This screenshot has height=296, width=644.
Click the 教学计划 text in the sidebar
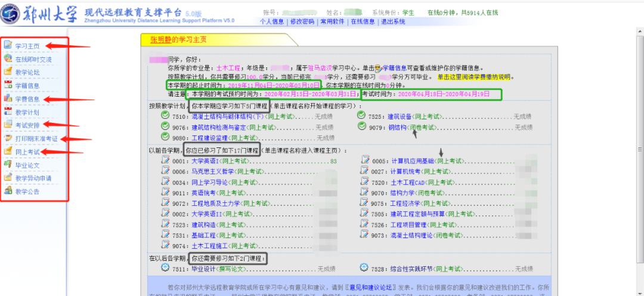click(x=27, y=112)
